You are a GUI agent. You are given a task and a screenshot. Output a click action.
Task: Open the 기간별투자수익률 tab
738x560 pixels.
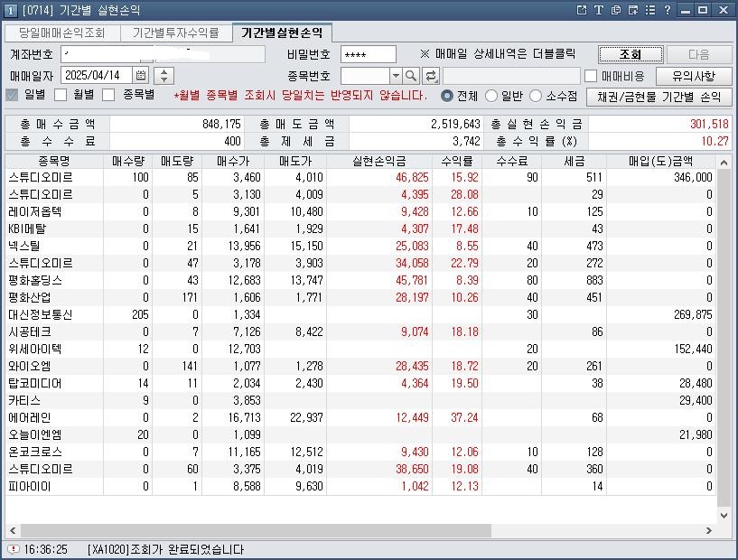point(175,33)
